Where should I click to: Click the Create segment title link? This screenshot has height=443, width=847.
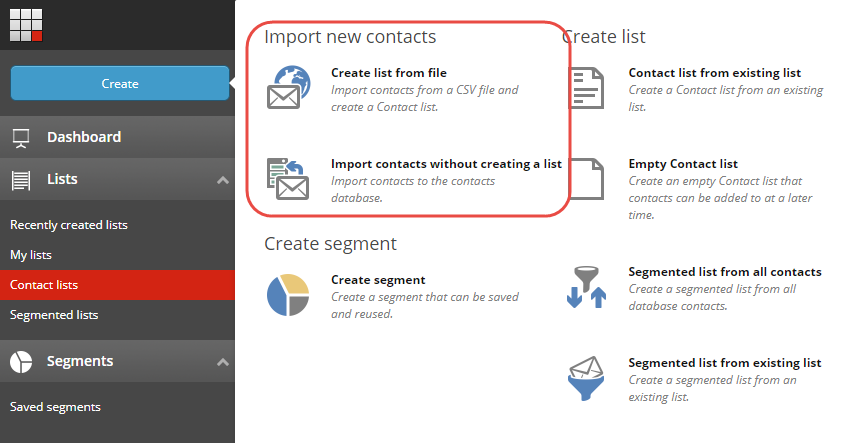[378, 280]
